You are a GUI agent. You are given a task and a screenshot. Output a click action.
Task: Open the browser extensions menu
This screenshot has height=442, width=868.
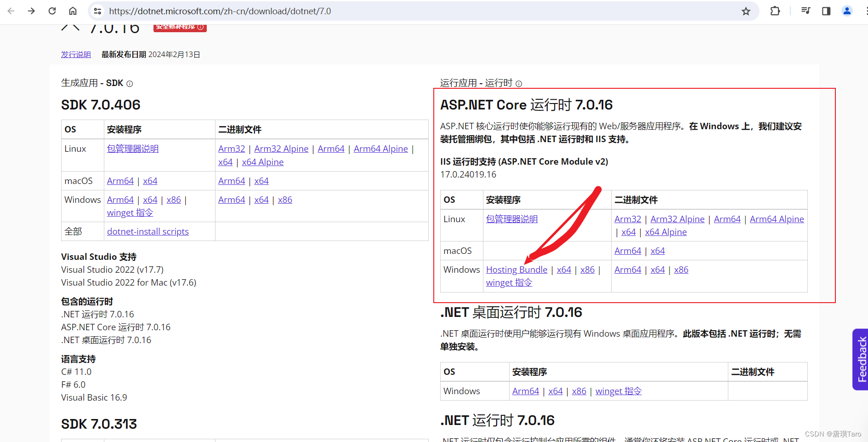(775, 11)
